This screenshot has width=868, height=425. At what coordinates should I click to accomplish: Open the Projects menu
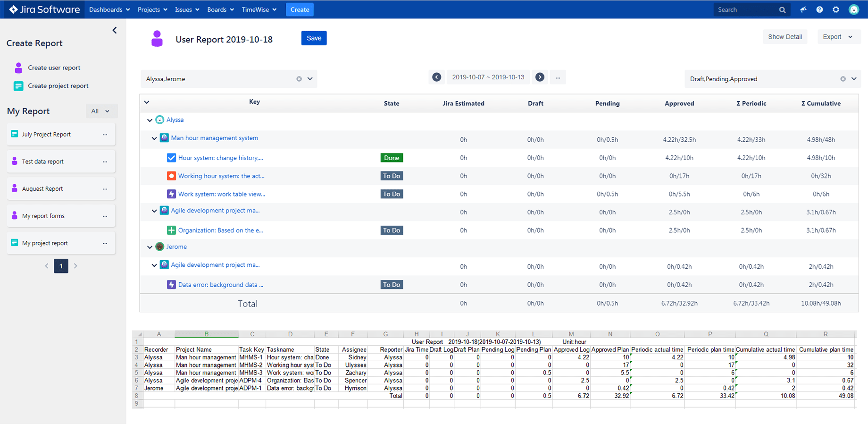[x=152, y=9]
